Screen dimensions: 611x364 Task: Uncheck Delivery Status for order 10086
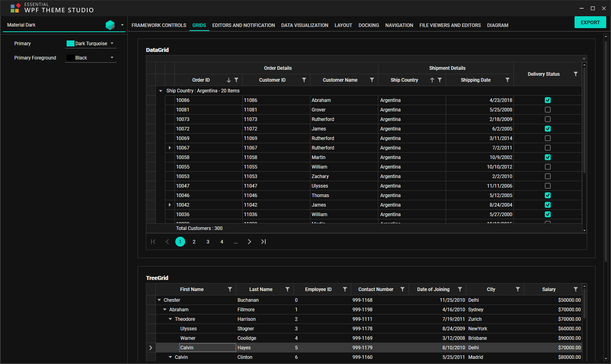(x=548, y=100)
